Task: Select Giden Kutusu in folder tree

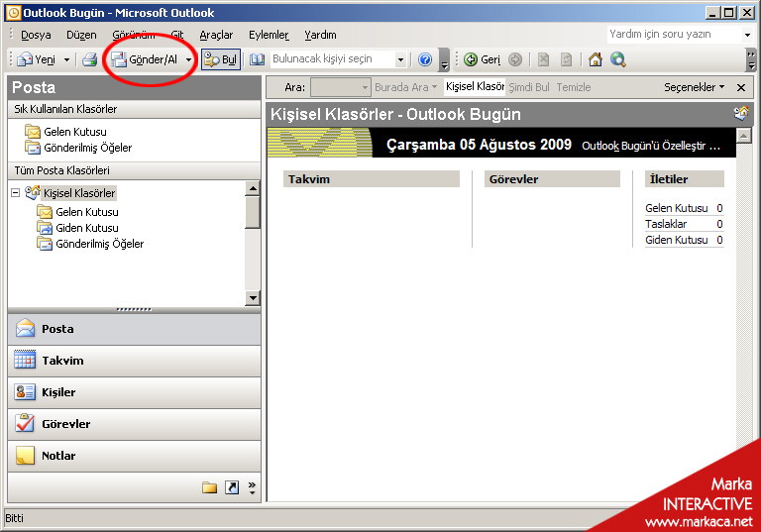Action: point(77,228)
